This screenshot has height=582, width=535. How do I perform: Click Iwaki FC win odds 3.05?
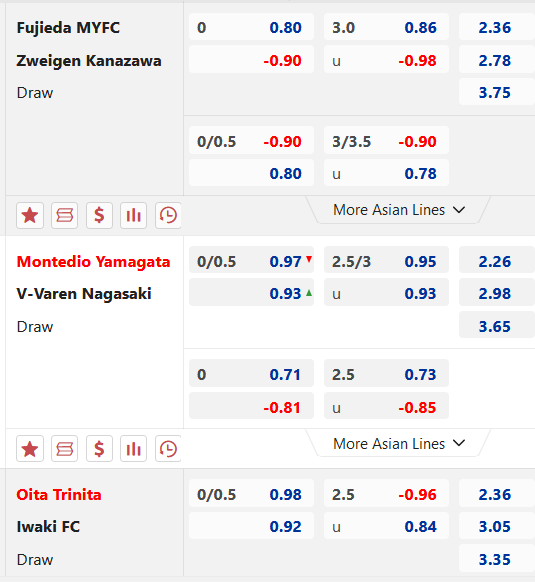click(497, 526)
